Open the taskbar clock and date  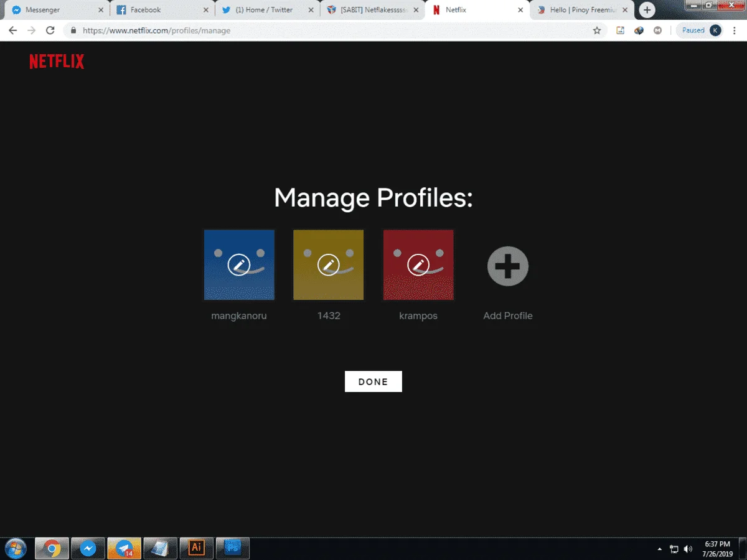tap(717, 549)
